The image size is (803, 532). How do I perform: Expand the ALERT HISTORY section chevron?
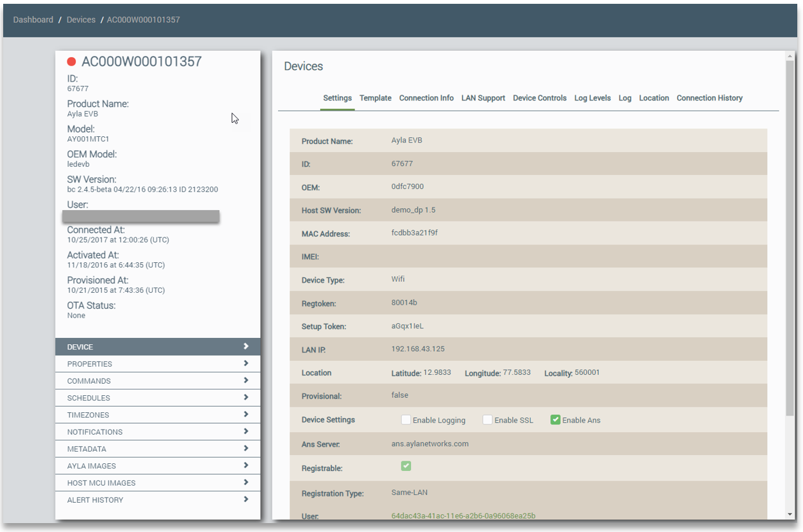point(246,500)
